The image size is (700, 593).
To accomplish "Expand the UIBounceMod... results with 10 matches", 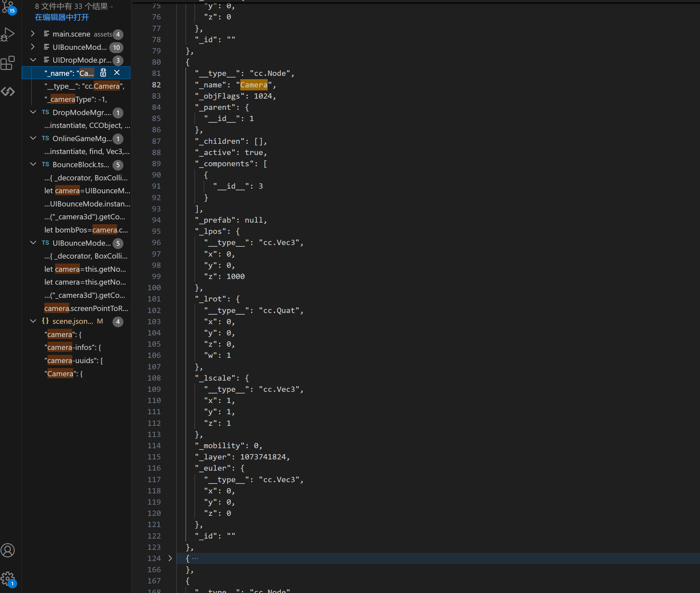I will 33,47.
